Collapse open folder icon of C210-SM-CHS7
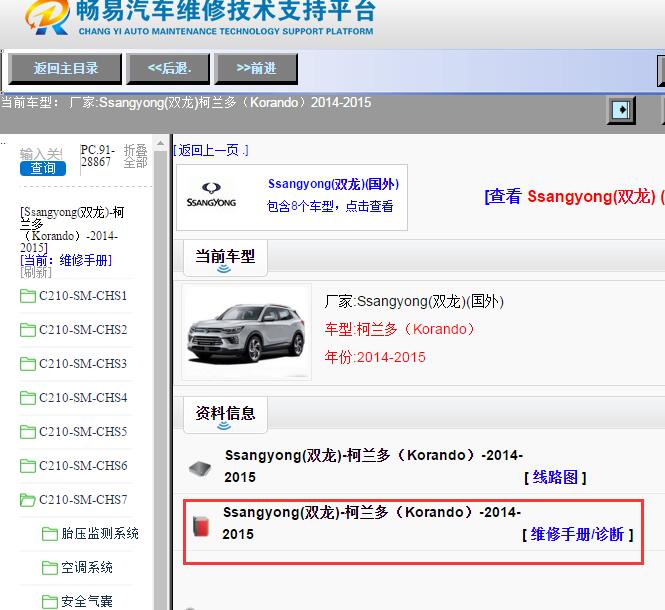This screenshot has height=610, width=665. click(x=28, y=500)
